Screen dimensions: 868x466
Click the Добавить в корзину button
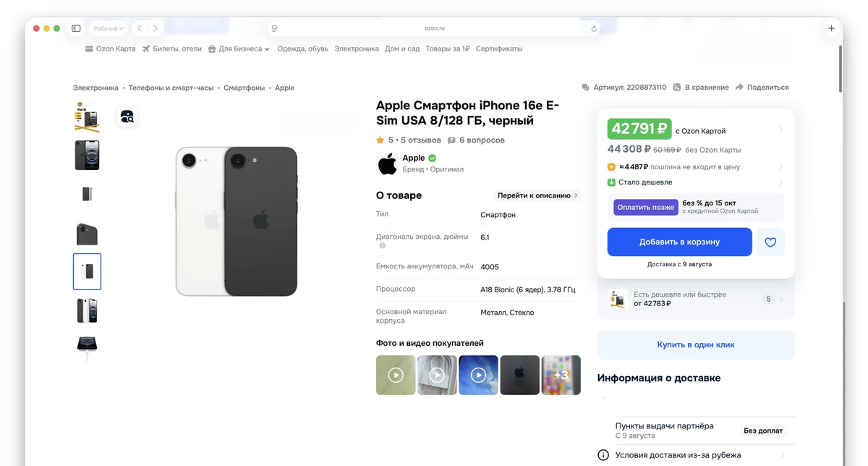678,242
